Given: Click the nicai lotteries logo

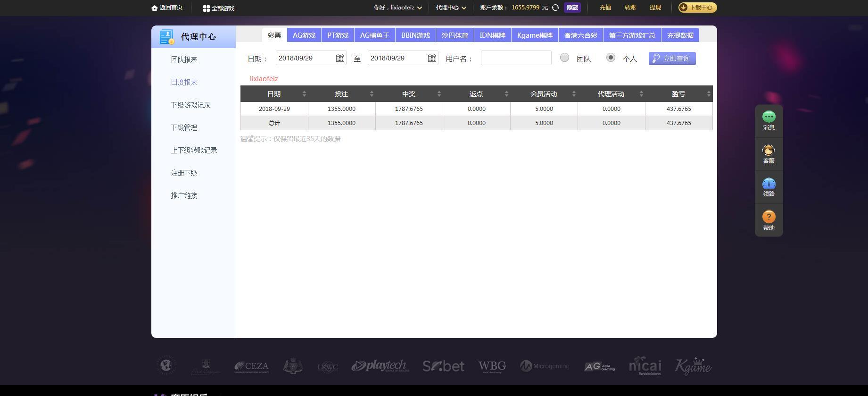Looking at the screenshot, I should [645, 366].
